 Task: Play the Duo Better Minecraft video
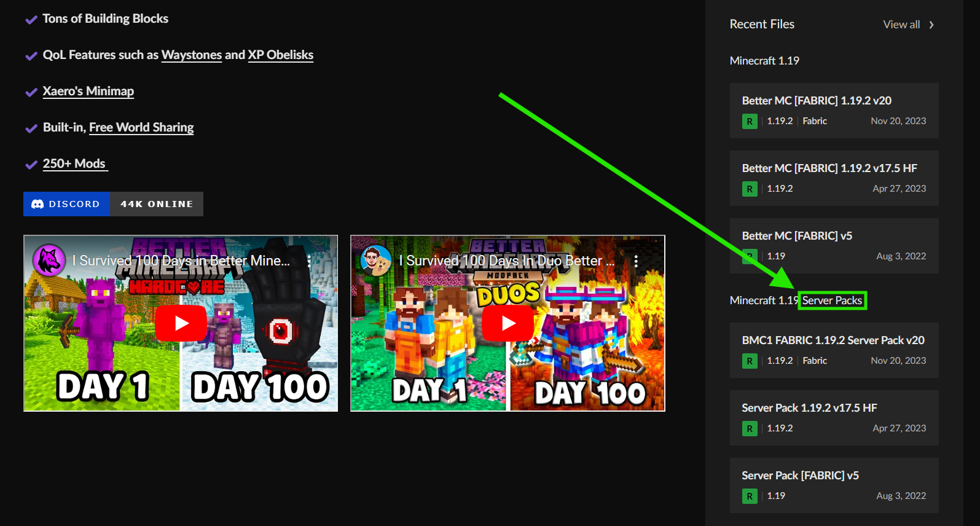[508, 323]
